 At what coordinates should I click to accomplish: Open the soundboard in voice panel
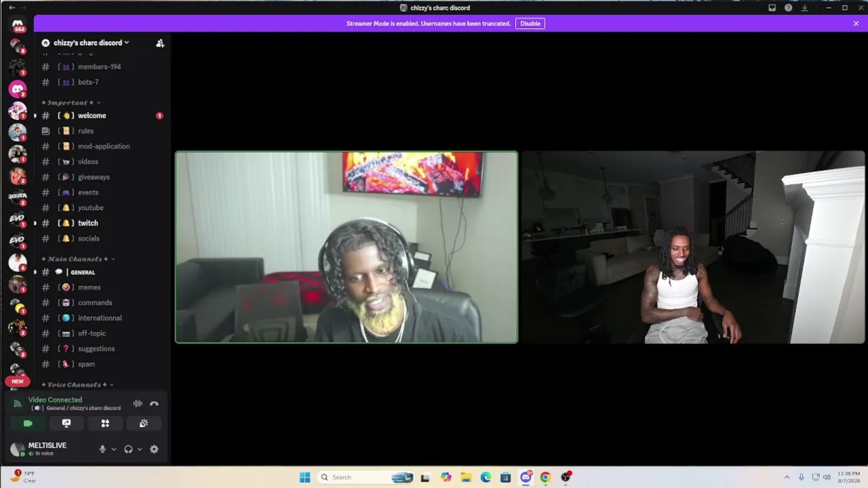coord(144,424)
